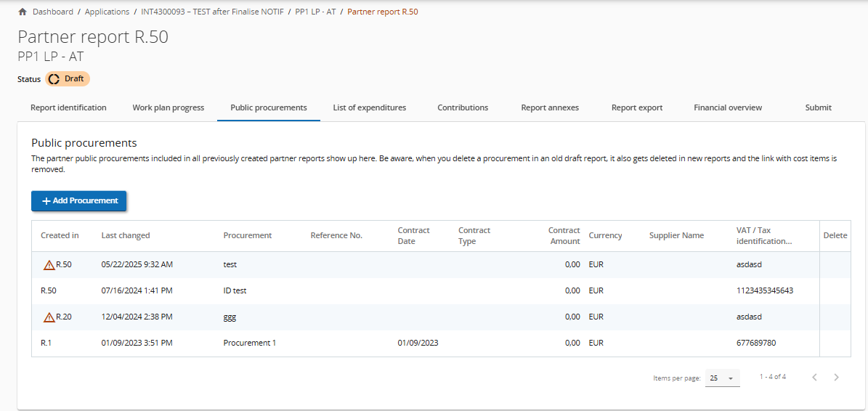
Task: Go to previous page arrow
Action: [814, 377]
